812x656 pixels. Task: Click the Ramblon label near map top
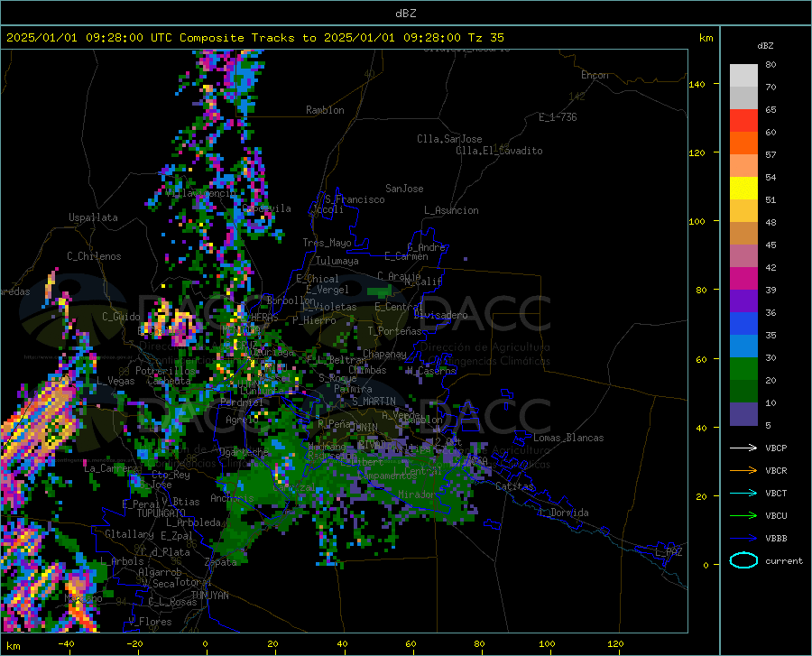pyautogui.click(x=325, y=110)
